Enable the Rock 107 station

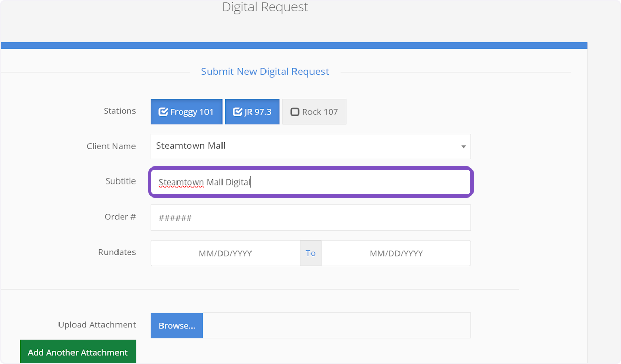point(314,112)
